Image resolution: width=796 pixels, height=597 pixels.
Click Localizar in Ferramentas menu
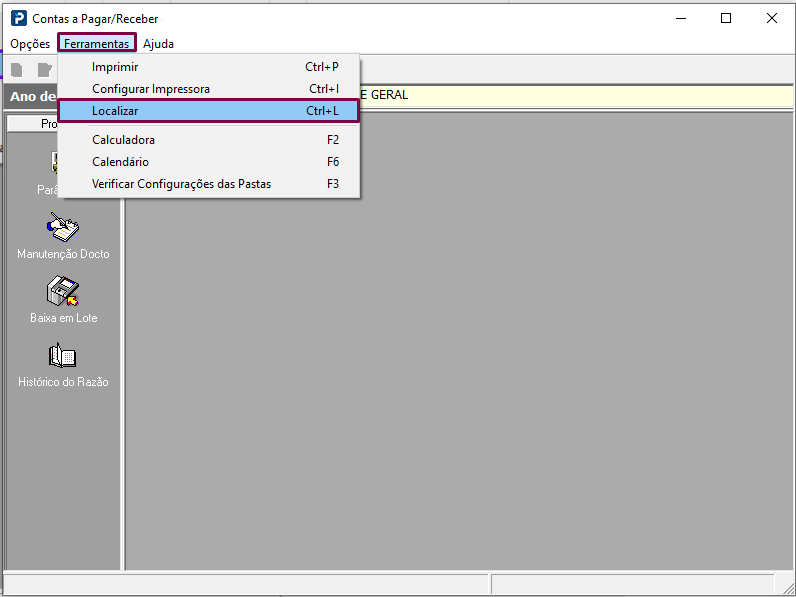click(x=209, y=111)
